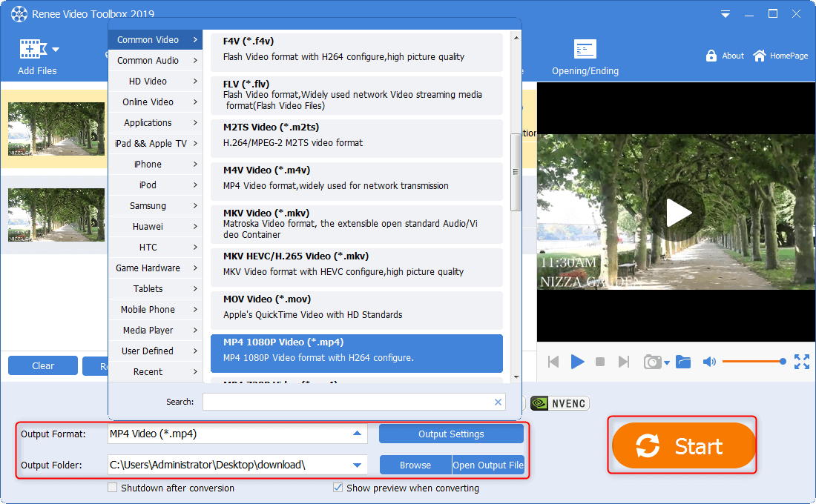The width and height of the screenshot is (816, 504).
Task: Click the format list scroll-up arrow
Action: click(x=516, y=38)
